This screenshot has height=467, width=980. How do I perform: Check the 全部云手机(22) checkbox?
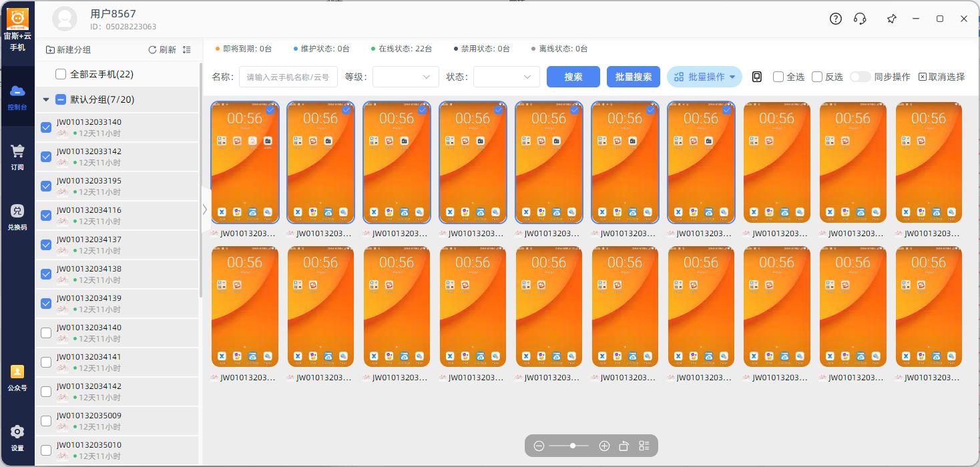point(61,74)
